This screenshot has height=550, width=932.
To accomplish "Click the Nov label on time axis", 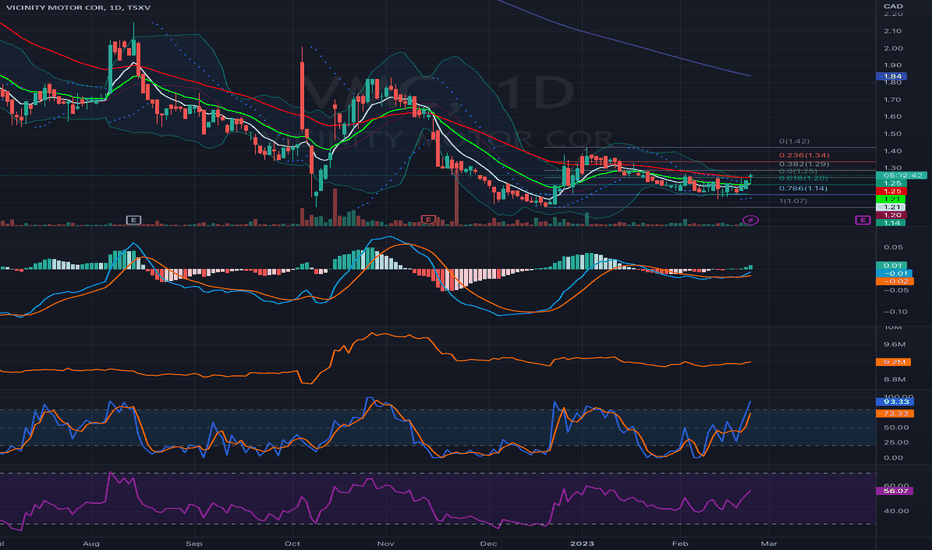I will point(386,543).
